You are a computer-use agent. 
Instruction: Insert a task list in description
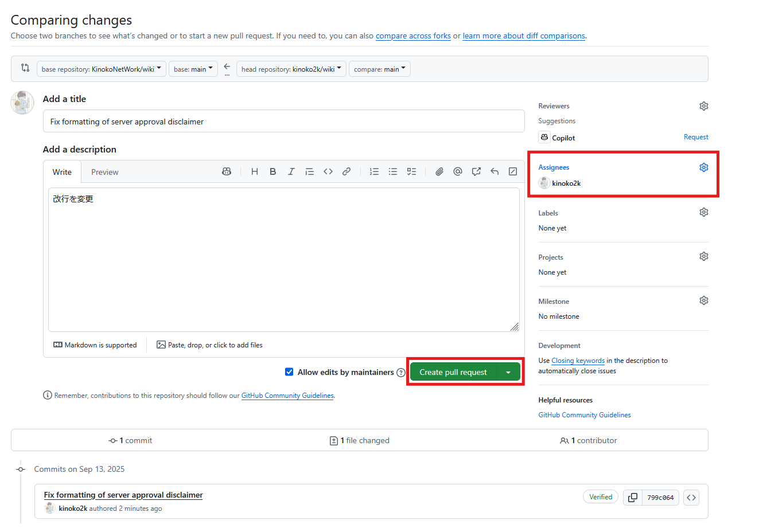tap(411, 171)
